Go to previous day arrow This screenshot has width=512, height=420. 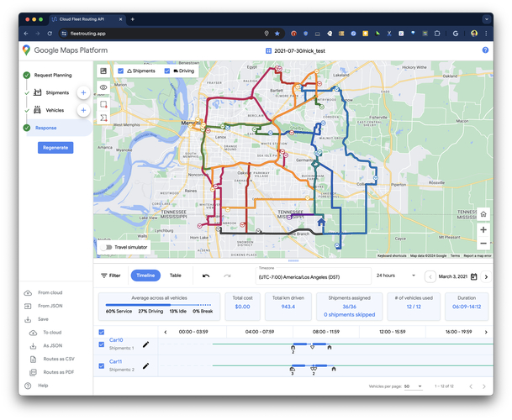tap(430, 276)
